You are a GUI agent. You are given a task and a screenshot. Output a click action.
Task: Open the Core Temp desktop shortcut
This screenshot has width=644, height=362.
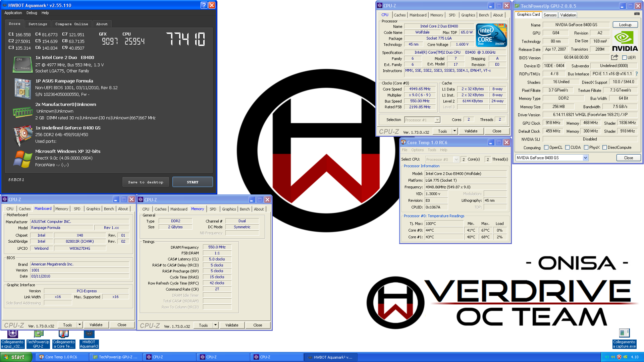[x=64, y=340]
